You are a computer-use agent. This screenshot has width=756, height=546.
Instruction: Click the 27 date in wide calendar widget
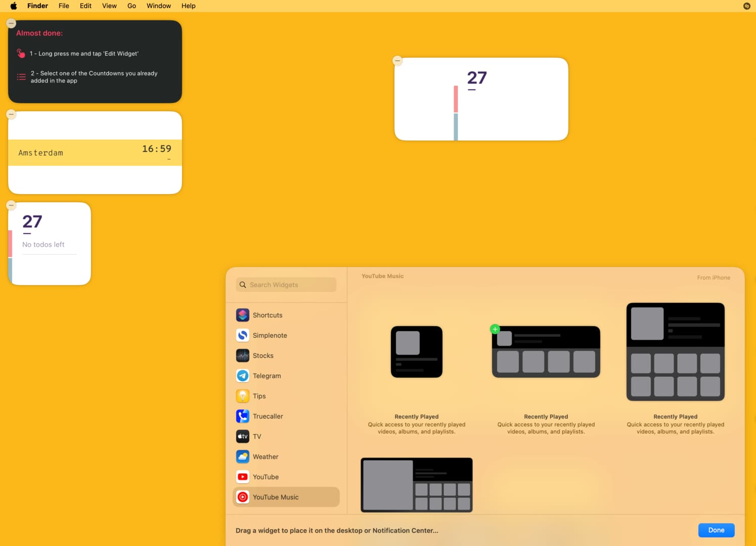click(x=477, y=77)
